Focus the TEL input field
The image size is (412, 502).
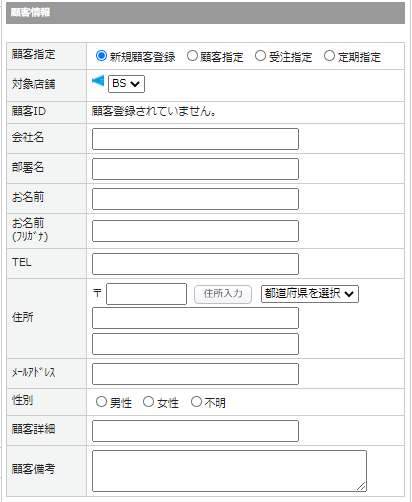pyautogui.click(x=195, y=264)
